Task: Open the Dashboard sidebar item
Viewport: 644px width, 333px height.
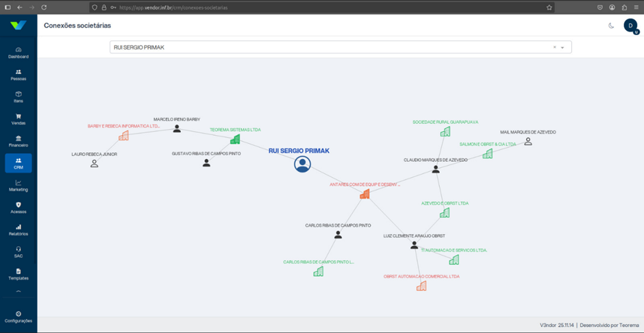Action: click(18, 53)
